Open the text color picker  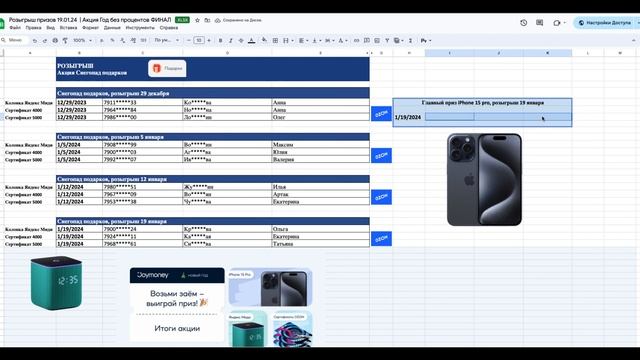pos(251,40)
